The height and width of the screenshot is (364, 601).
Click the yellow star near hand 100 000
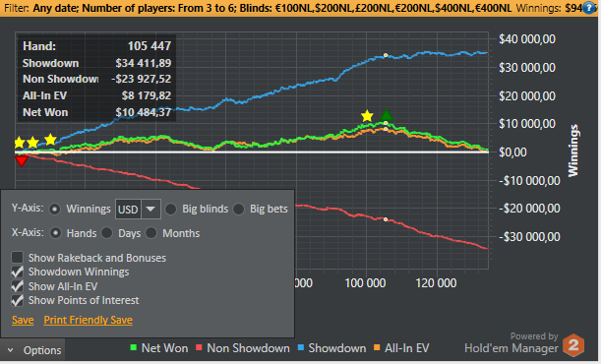tap(367, 116)
